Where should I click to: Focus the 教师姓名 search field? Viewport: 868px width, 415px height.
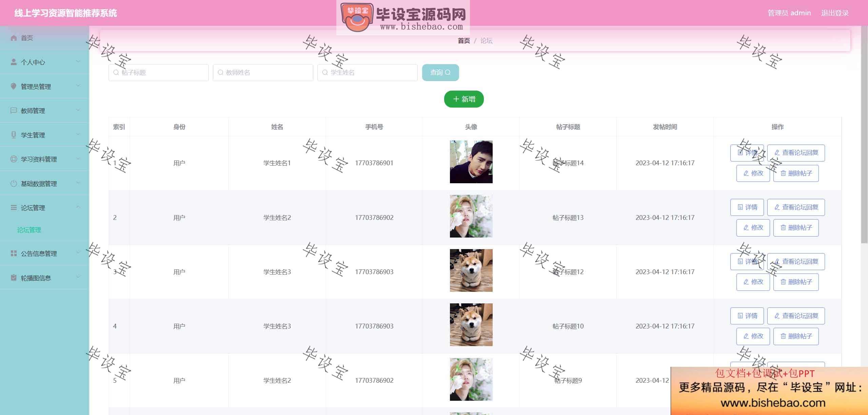tap(263, 73)
